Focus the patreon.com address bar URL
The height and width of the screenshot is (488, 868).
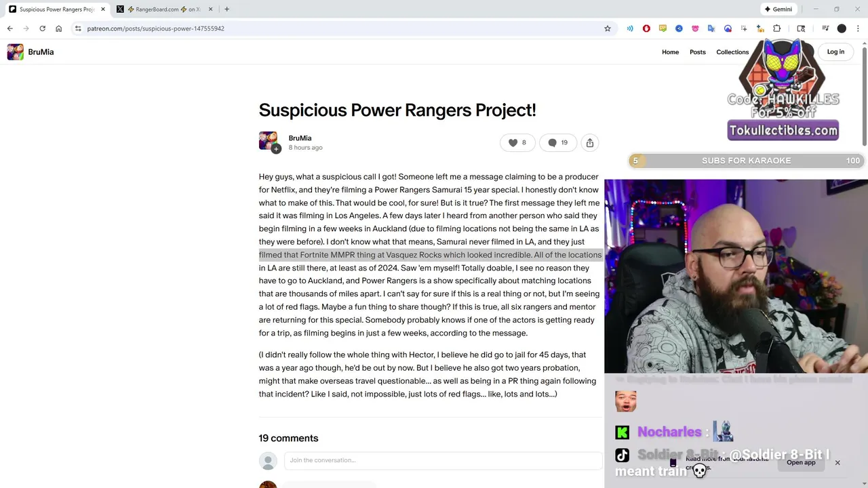pos(155,28)
